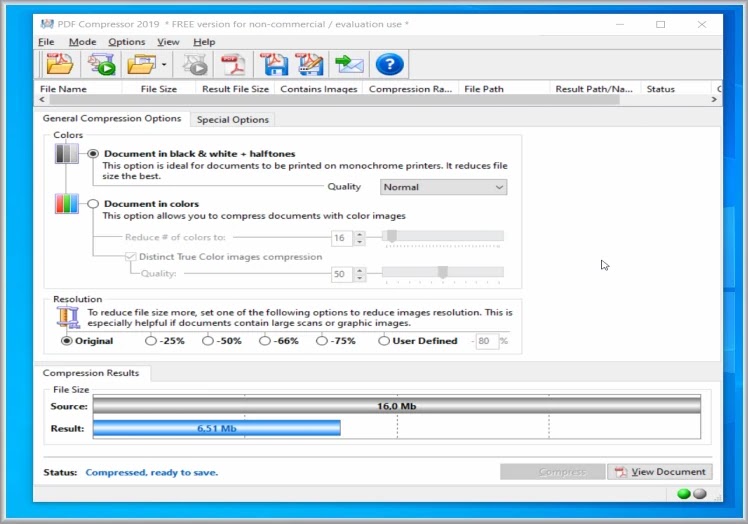Viewport: 748px width, 524px height.
Task: Open help via the blue question mark icon
Action: 389,64
